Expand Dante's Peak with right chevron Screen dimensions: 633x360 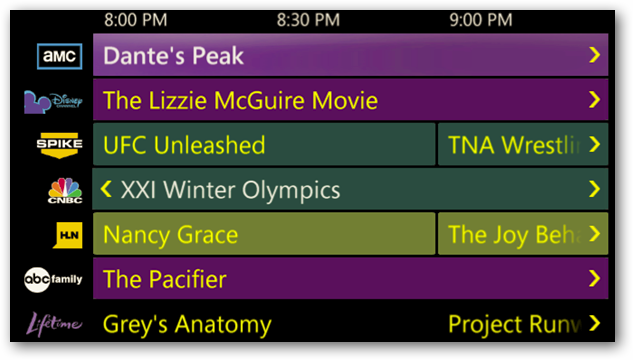click(594, 55)
